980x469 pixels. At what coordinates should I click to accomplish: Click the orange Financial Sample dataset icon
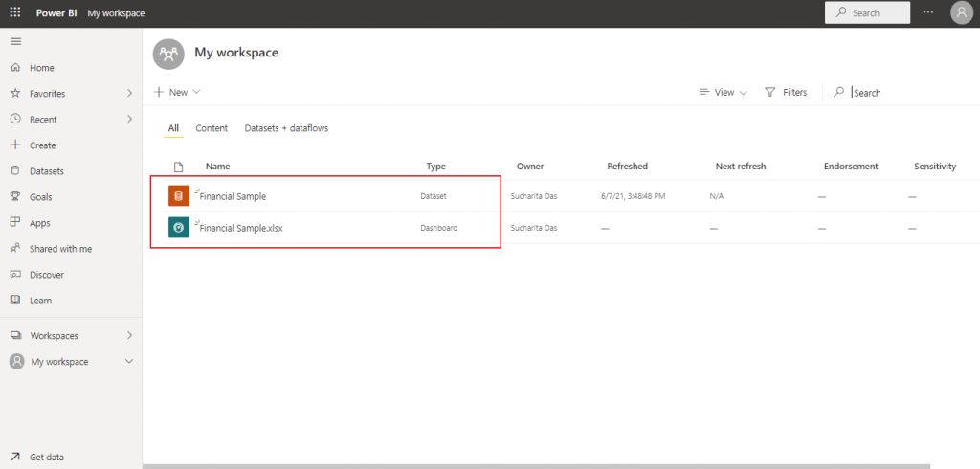tap(178, 196)
